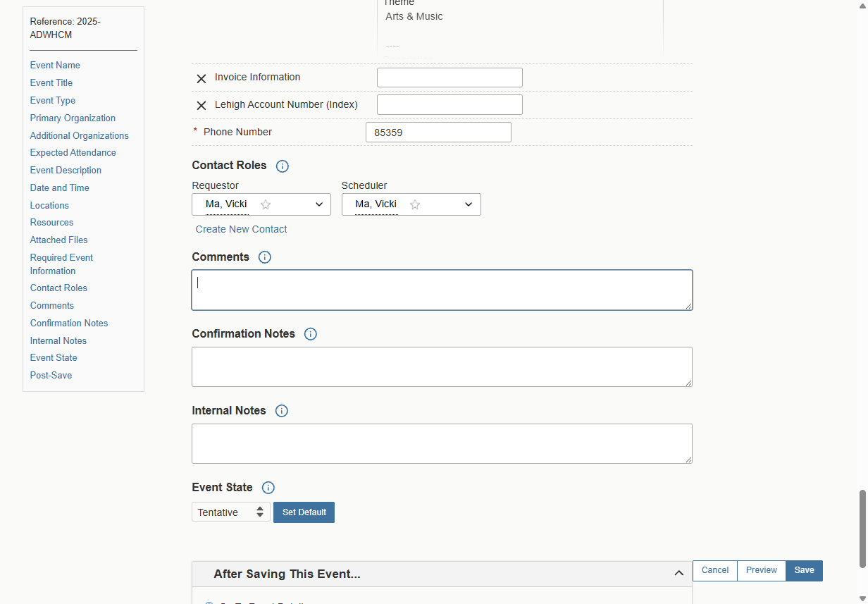Click the Cancel button
Screen dimensions: 868x604
(715, 570)
